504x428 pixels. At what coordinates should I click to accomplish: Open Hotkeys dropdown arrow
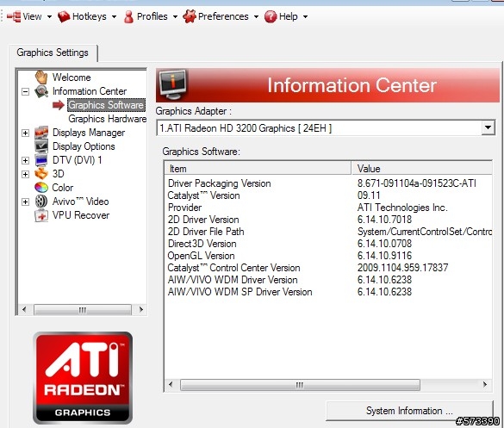(x=114, y=16)
